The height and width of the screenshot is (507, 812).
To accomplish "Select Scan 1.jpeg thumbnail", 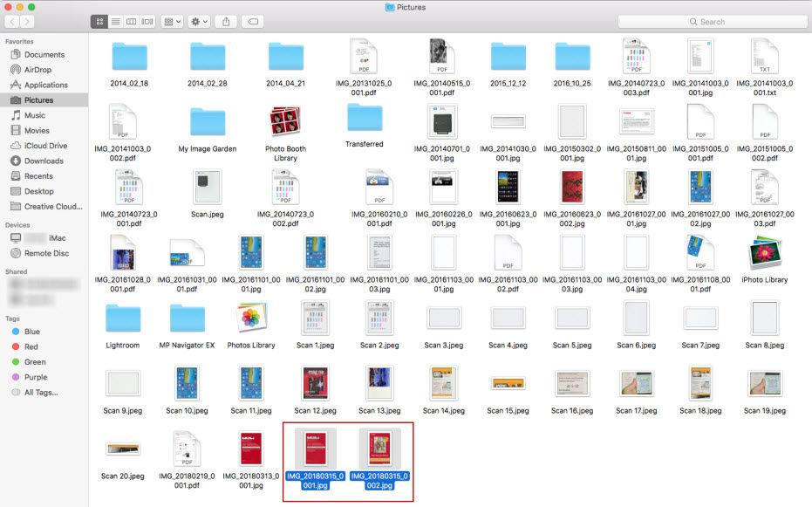I will pos(316,318).
